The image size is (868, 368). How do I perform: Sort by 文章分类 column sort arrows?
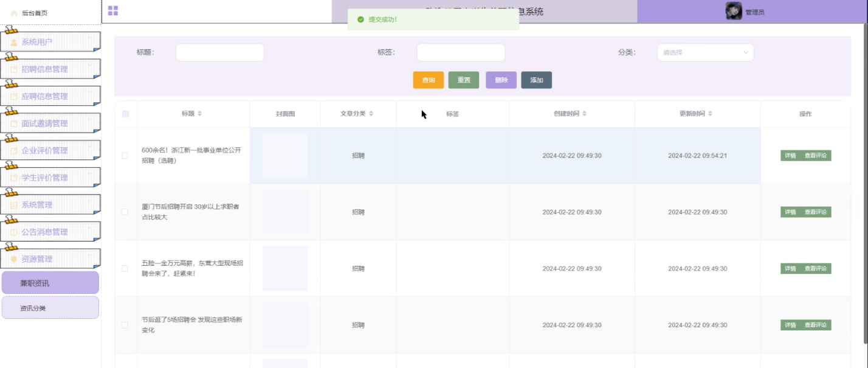[371, 114]
